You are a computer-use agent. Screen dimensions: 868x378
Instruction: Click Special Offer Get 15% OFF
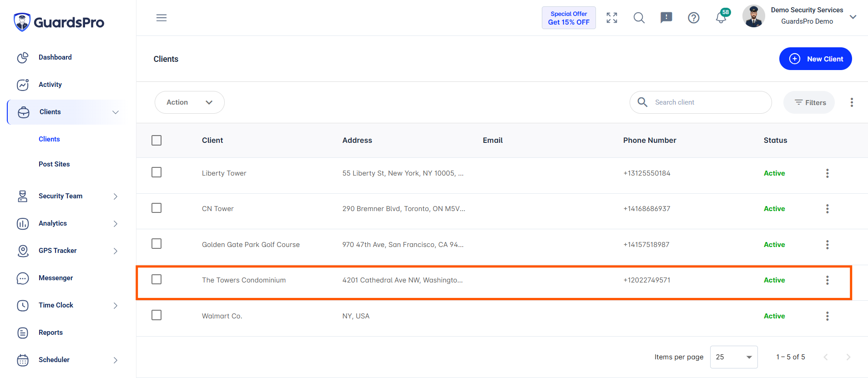569,18
